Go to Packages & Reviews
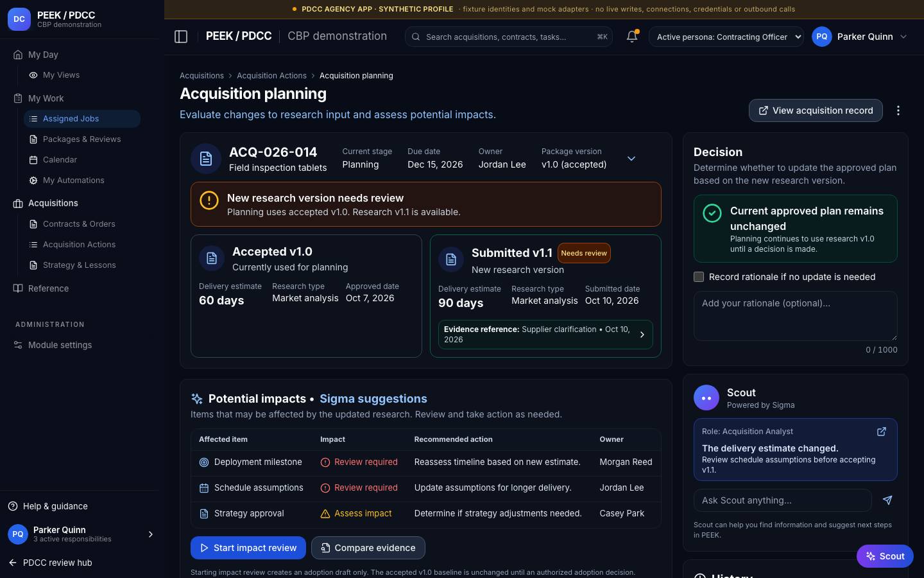The height and width of the screenshot is (578, 924). [82, 139]
